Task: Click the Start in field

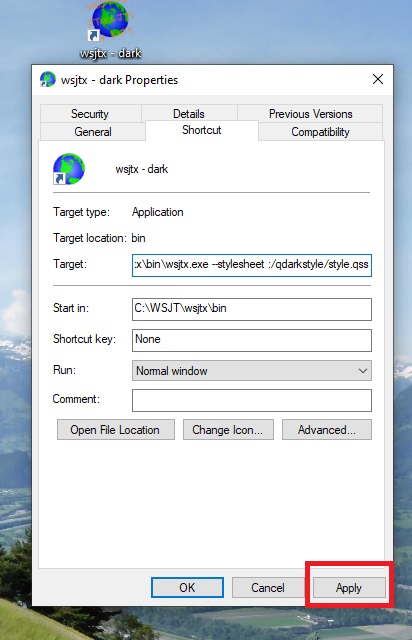Action: (252, 309)
